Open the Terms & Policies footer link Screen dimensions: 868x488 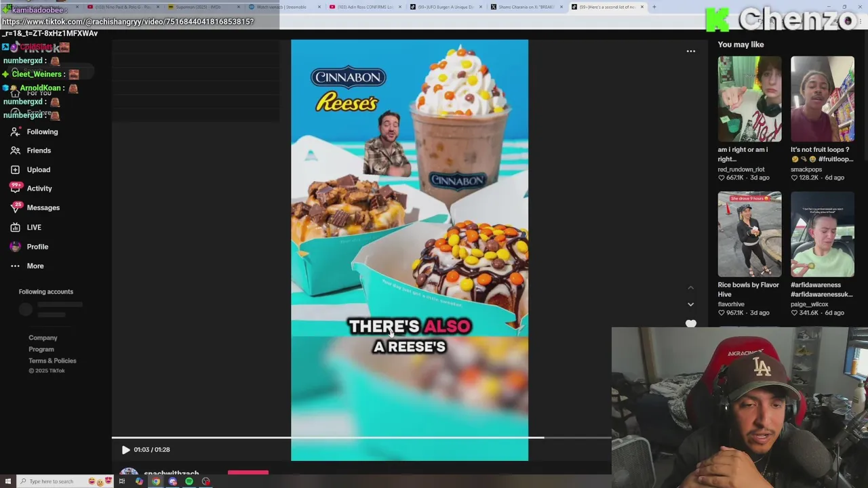click(52, 361)
